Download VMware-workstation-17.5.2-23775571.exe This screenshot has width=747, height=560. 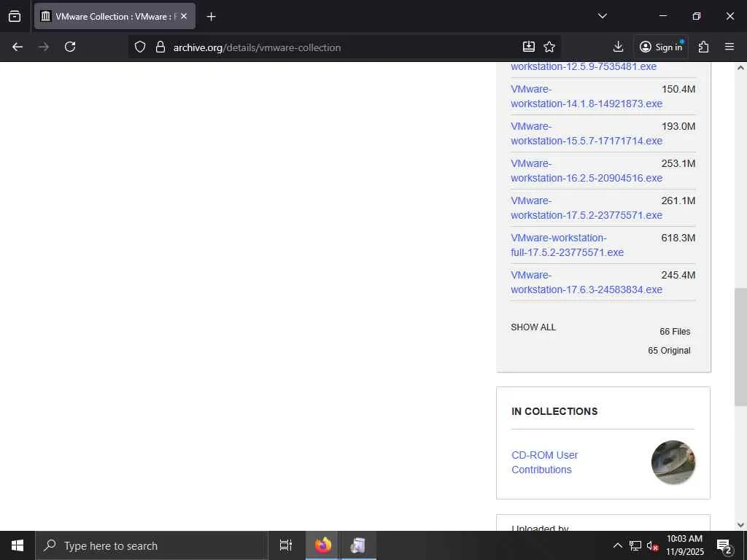coord(587,208)
